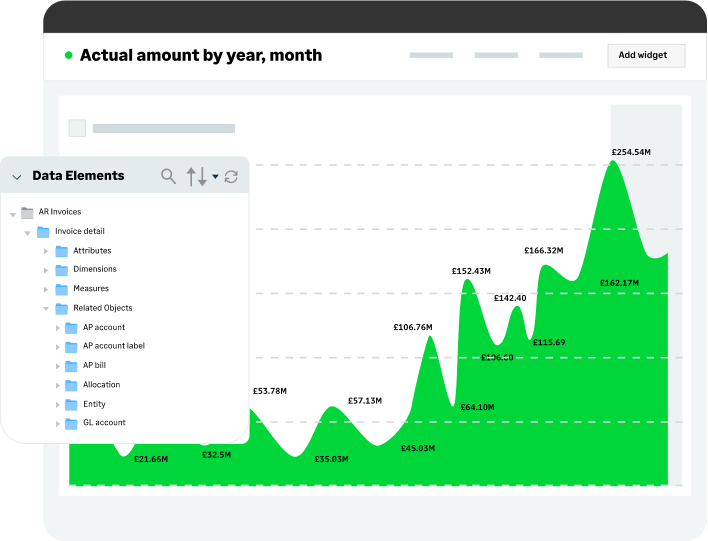The height and width of the screenshot is (541, 708).
Task: Click the Dimensions folder icon
Action: (x=61, y=270)
